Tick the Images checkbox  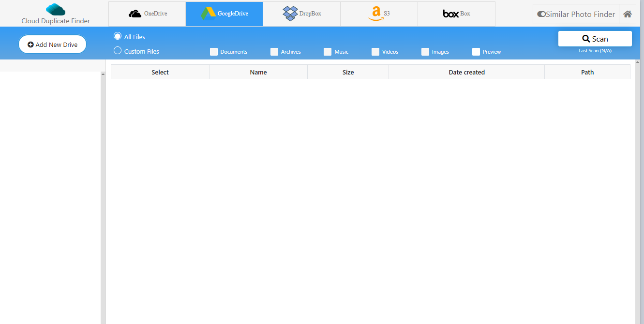425,52
